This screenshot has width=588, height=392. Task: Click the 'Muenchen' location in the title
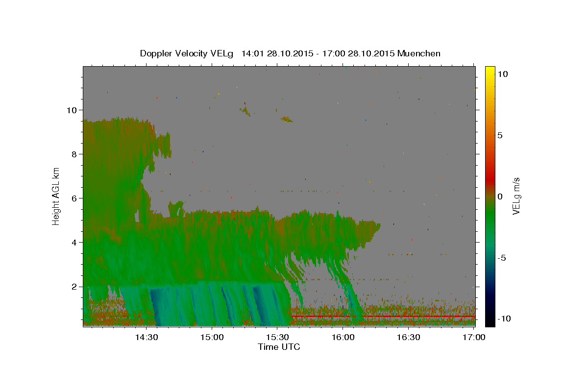tap(419, 53)
